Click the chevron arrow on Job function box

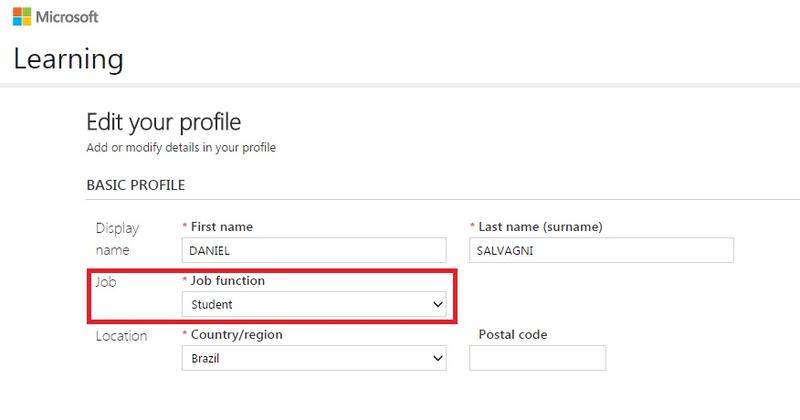435,304
